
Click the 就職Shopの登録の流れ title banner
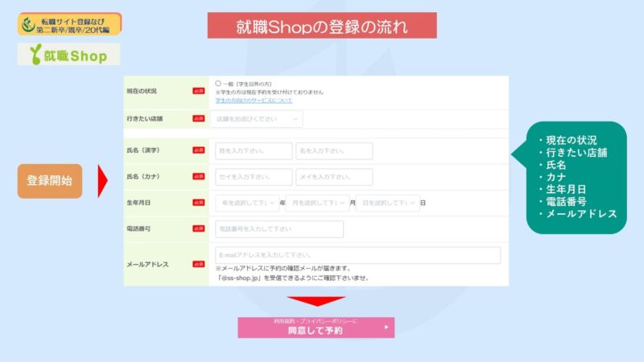coord(322,26)
